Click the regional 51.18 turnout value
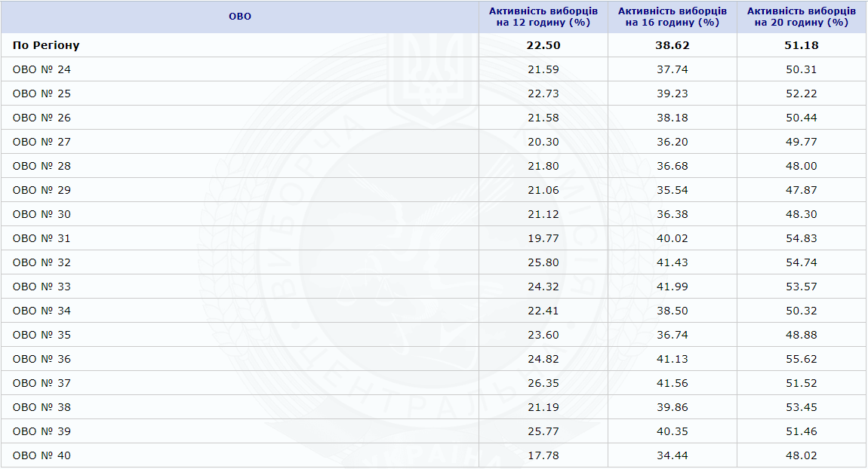 (802, 45)
